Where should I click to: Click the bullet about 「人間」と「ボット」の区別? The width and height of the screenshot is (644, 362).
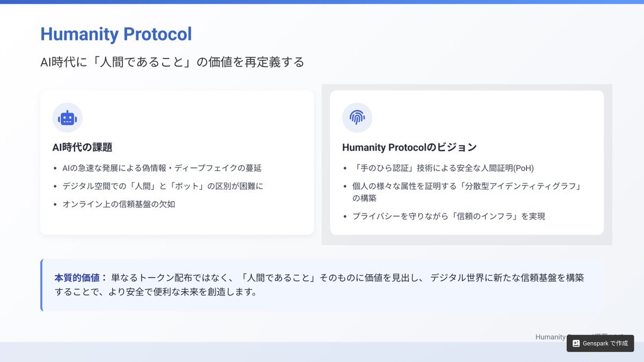(163, 186)
